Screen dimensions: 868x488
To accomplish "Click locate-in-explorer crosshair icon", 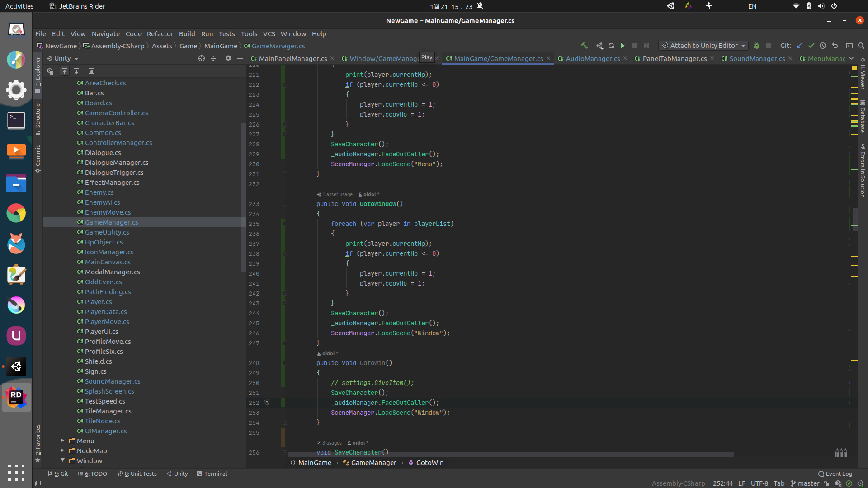I will pos(202,58).
